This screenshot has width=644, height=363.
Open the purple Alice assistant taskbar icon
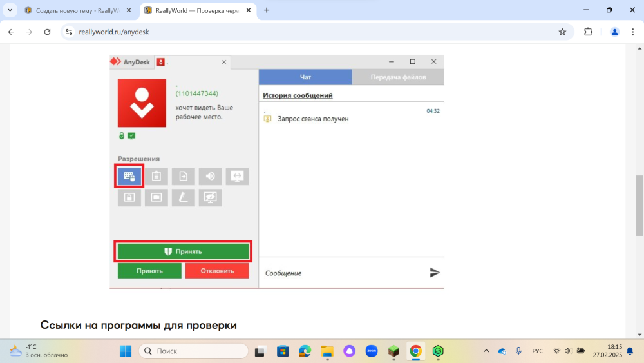pos(350,351)
